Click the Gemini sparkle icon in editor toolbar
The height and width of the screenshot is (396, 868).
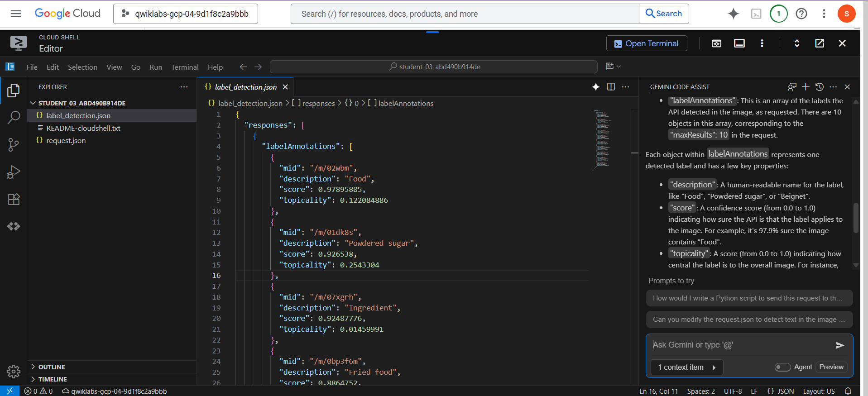(596, 87)
